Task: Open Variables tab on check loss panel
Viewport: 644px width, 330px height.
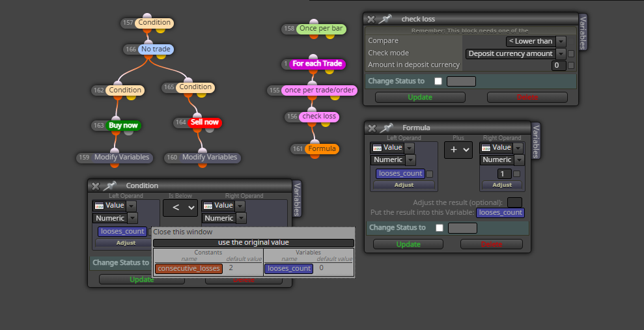Action: coord(583,33)
